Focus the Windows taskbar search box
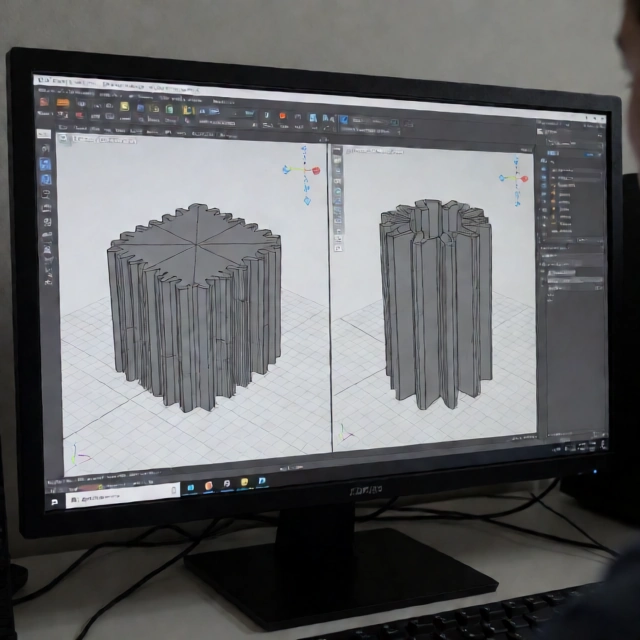 [x=122, y=496]
